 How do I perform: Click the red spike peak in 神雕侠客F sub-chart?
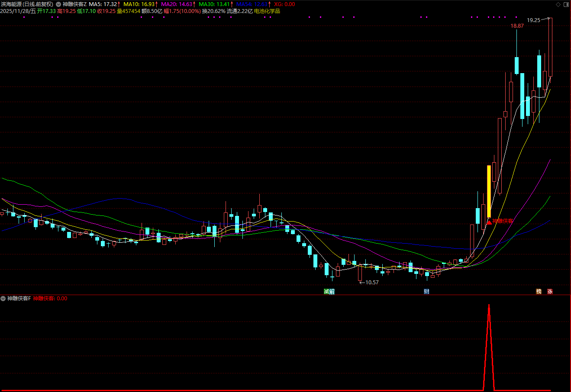[x=489, y=305]
